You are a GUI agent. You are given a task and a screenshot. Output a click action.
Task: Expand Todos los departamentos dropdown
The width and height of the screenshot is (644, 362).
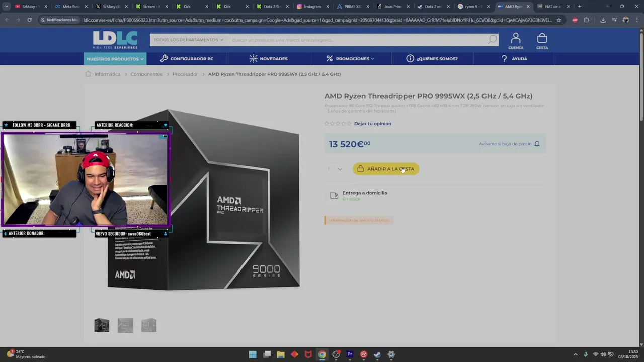tap(189, 40)
